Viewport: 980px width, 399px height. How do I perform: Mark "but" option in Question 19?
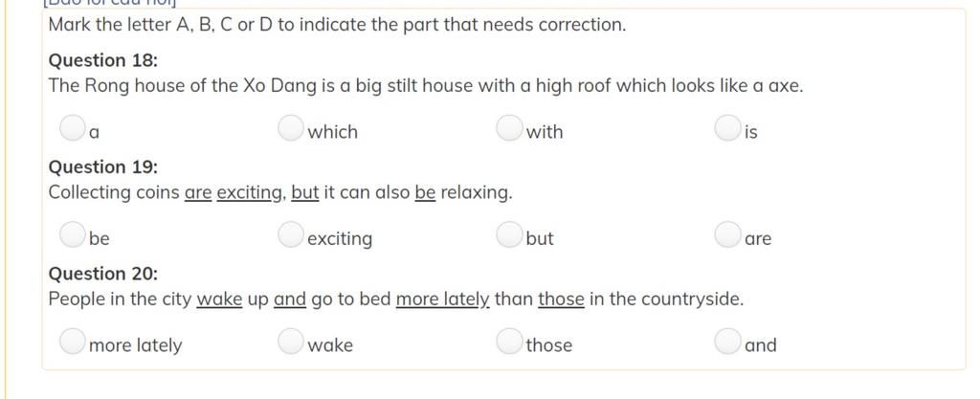click(509, 234)
